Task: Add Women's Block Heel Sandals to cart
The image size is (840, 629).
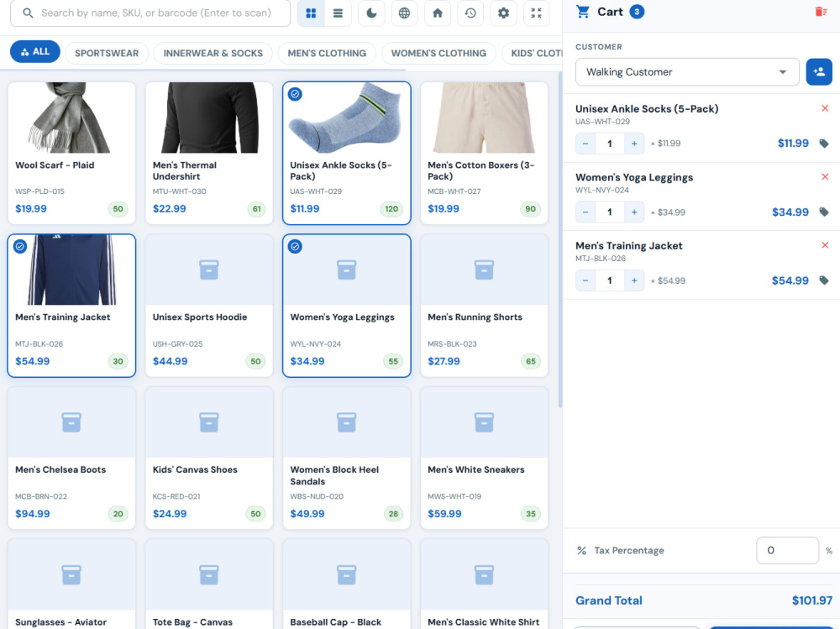Action: (x=347, y=458)
